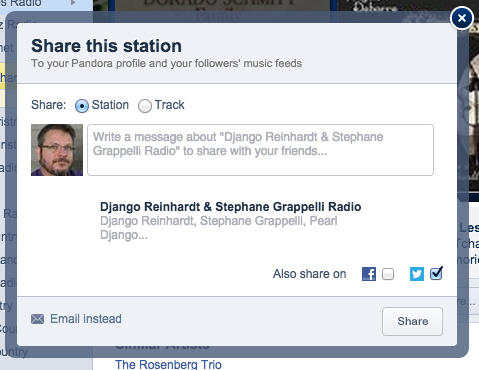Close the Share this station dialog
The width and height of the screenshot is (479, 370).
tap(462, 18)
